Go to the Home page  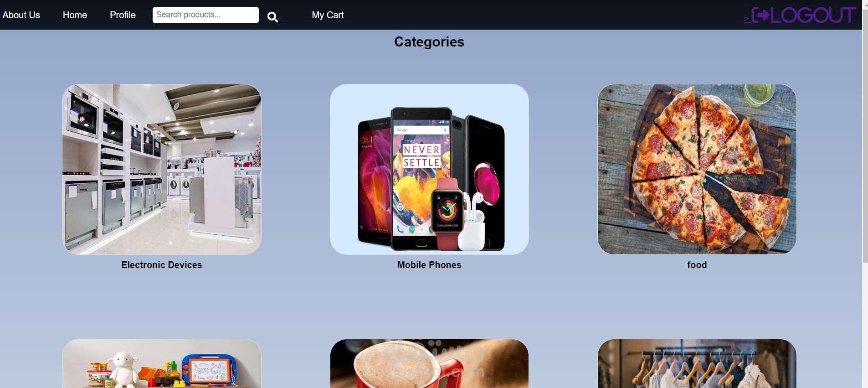(75, 15)
